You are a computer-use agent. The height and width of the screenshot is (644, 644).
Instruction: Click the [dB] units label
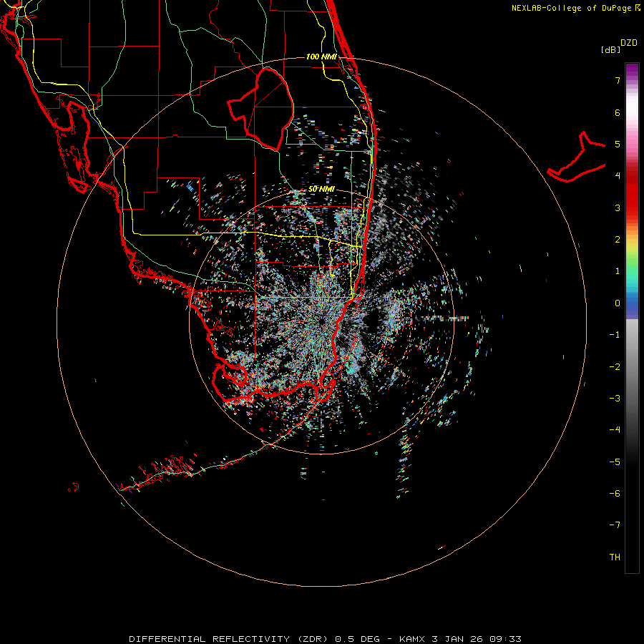(x=611, y=49)
